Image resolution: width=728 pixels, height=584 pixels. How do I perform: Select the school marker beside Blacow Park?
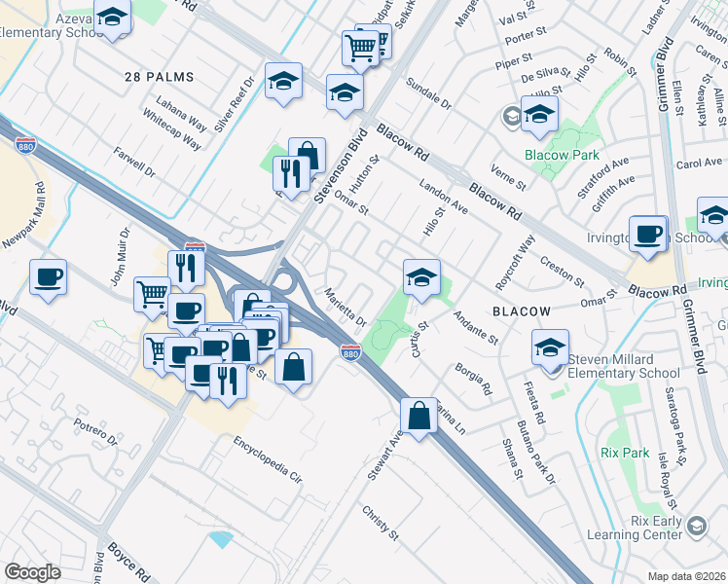coord(539,114)
